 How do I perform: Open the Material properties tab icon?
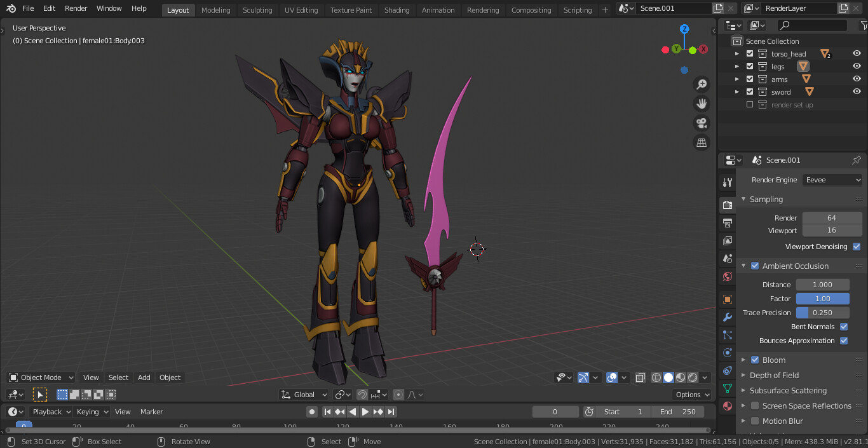coord(728,406)
